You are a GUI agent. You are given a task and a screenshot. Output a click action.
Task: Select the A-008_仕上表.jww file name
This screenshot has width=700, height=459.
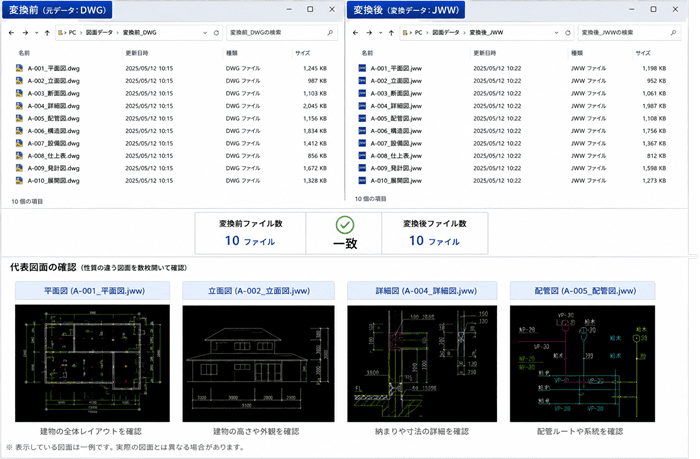coord(396,156)
